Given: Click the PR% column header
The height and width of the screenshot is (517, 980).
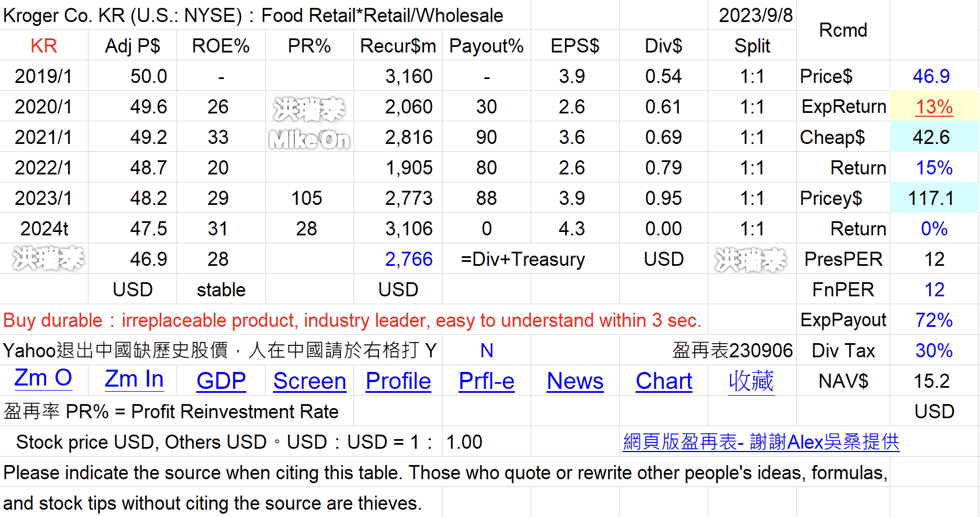Looking at the screenshot, I should (x=309, y=46).
